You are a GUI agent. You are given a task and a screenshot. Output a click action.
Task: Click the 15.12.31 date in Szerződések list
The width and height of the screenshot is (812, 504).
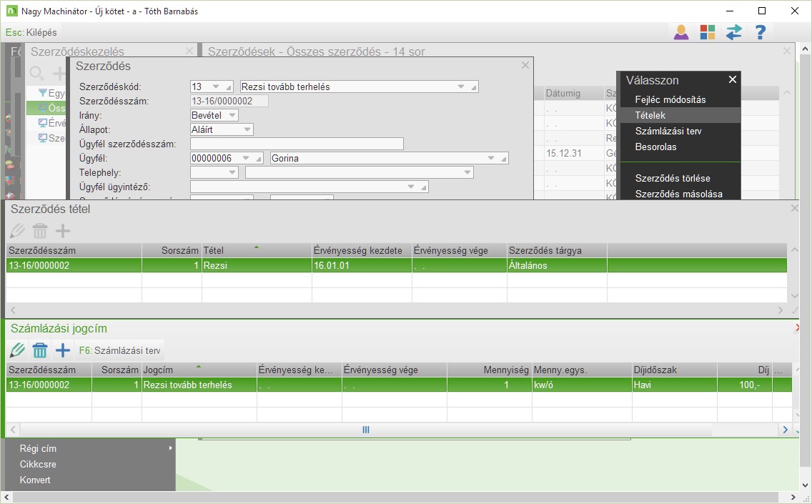tap(563, 153)
